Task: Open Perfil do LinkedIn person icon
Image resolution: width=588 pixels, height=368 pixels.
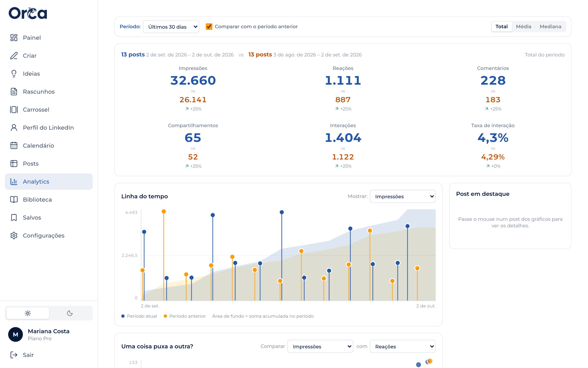Action: click(x=14, y=128)
